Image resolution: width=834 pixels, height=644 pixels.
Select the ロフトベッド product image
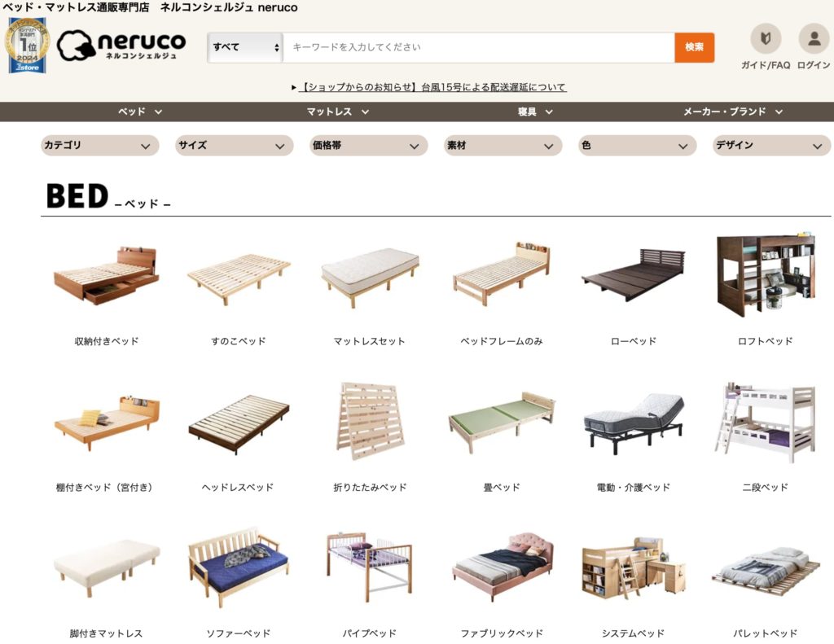[x=766, y=274]
